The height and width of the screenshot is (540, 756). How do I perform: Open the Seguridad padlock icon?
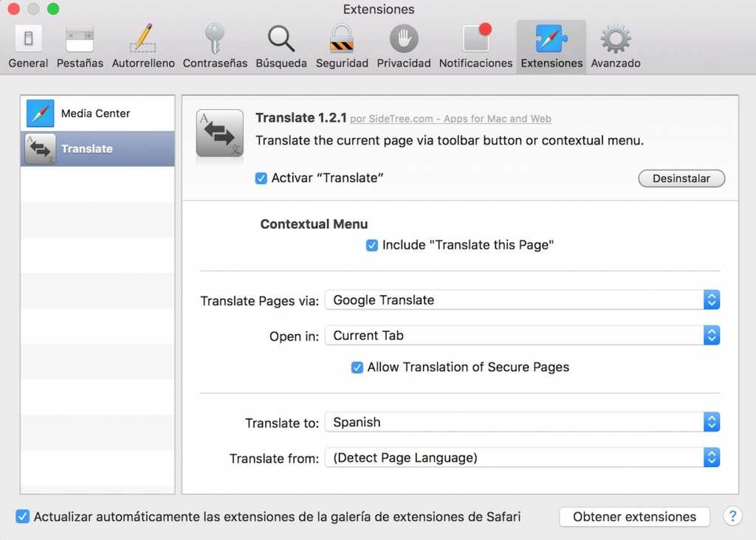click(x=341, y=38)
